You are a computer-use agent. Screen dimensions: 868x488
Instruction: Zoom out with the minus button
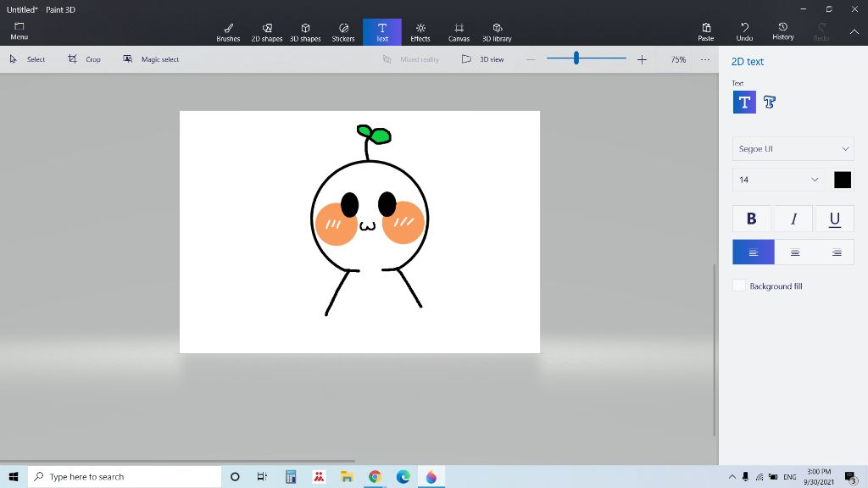pyautogui.click(x=531, y=59)
